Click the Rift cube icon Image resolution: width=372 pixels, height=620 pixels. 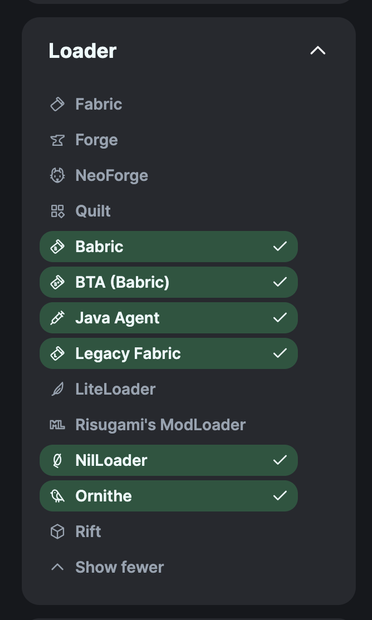click(x=57, y=531)
